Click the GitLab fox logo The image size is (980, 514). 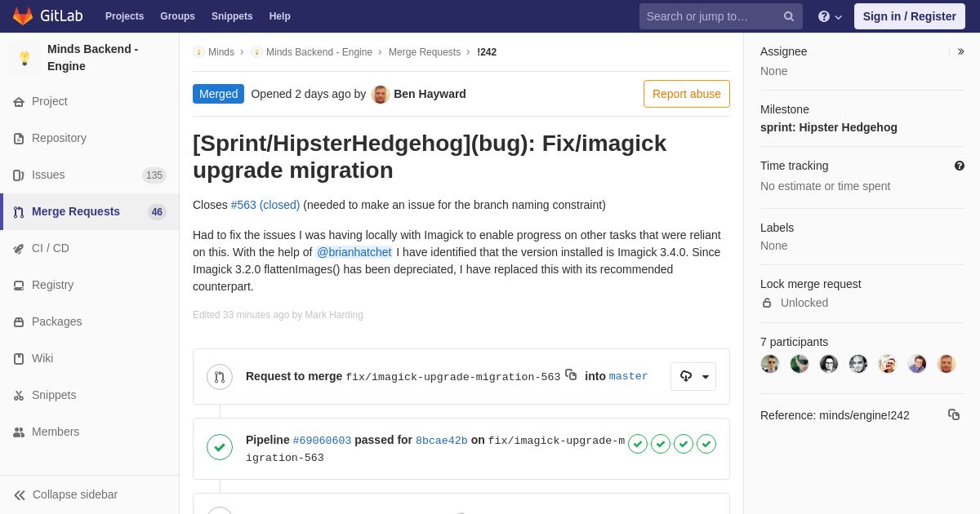pos(23,16)
